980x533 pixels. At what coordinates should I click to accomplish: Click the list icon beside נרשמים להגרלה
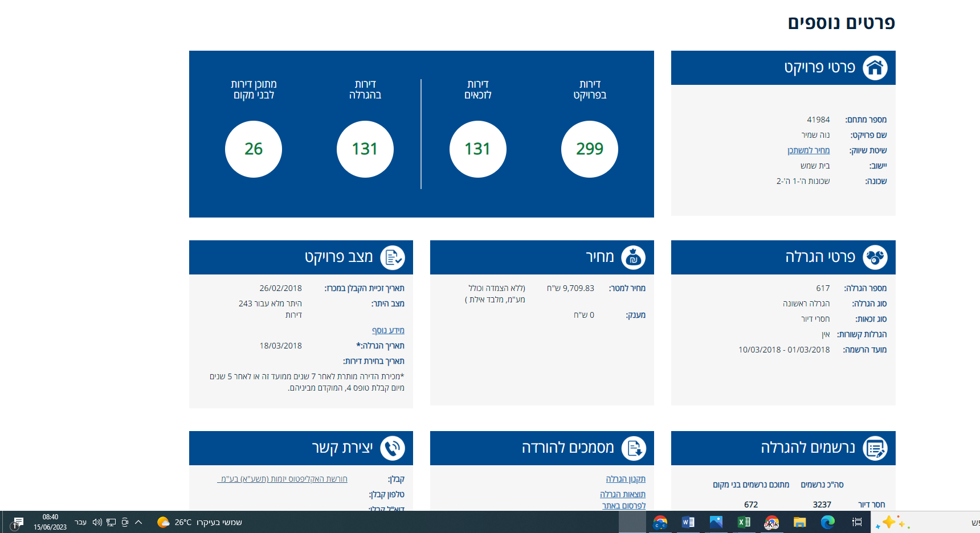click(x=875, y=448)
